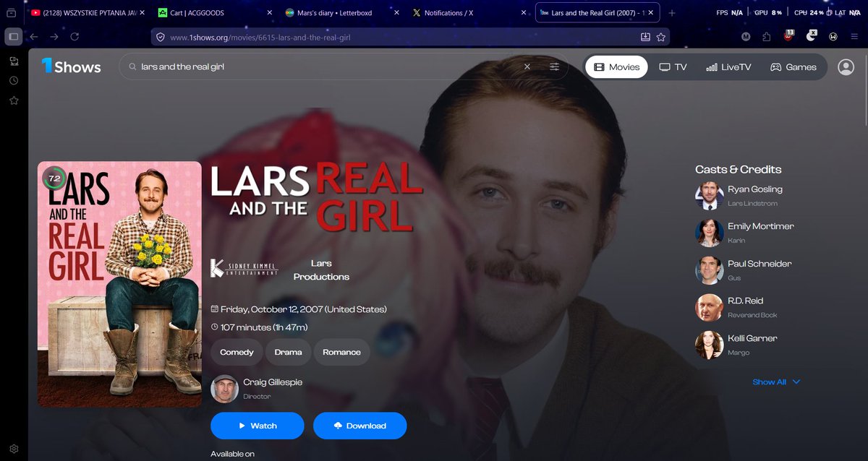Open a new browser tab with plus button
Viewport: 868px width, 461px height.
coord(672,13)
